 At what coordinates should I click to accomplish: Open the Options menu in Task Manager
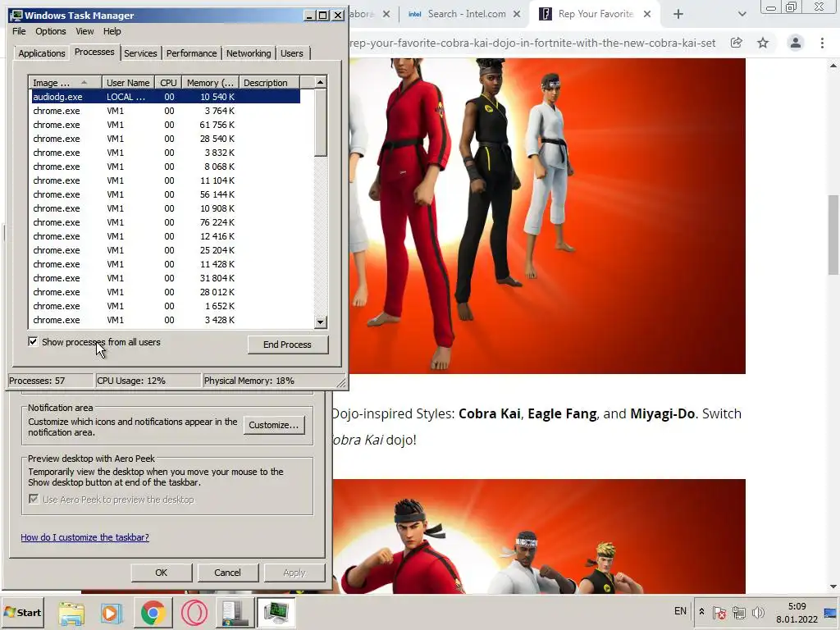tap(50, 31)
